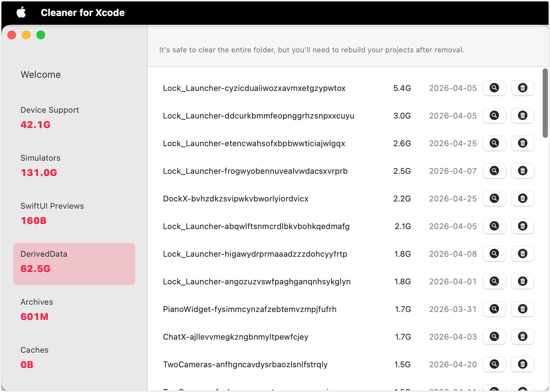Open the Apple menu
Screen dimensions: 550x392
[x=21, y=12]
